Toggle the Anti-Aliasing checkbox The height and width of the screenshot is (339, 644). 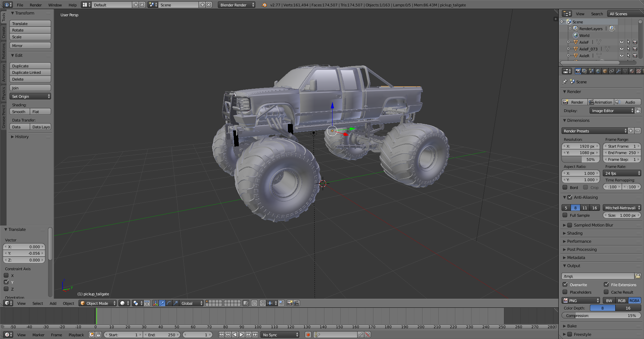(570, 197)
